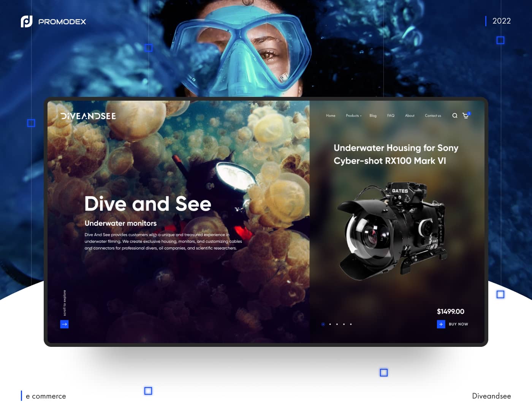Screen dimensions: 532x416
Task: Select the first carousel dot
Action: click(323, 324)
